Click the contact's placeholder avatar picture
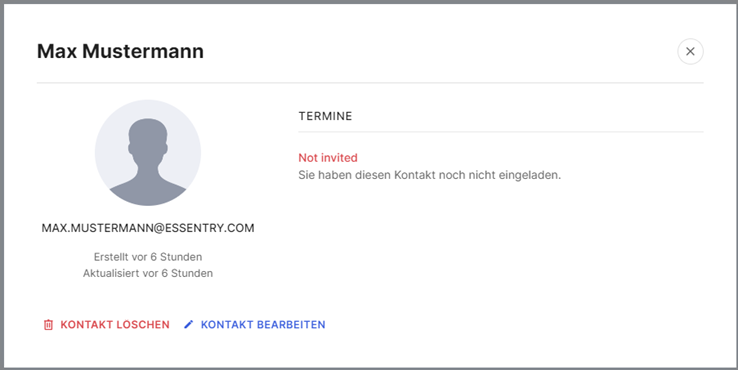 click(148, 153)
